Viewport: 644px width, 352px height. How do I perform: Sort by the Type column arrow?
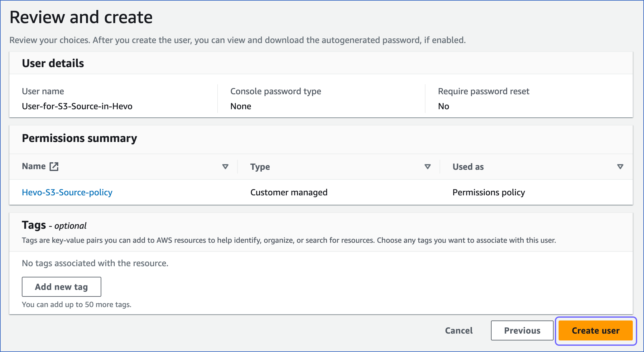tap(428, 167)
